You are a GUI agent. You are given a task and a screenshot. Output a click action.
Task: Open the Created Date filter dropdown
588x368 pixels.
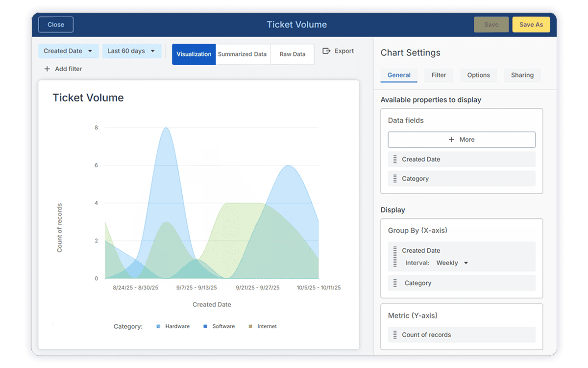coord(69,51)
